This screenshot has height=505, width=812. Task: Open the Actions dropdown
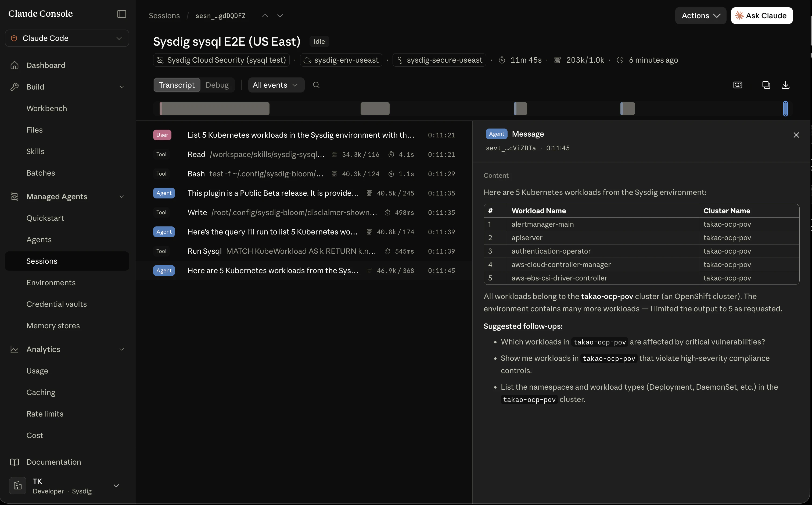[x=700, y=16]
